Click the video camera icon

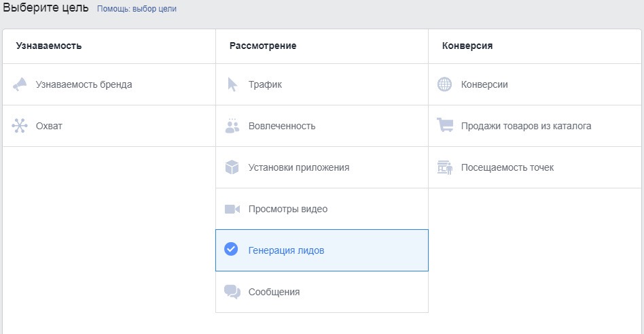(x=232, y=209)
